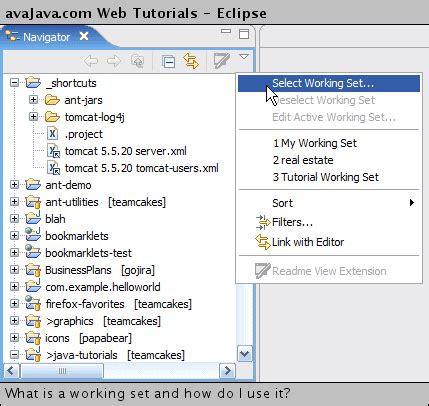This screenshot has height=406, width=429.
Task: Expand com.example.helloworld project node
Action: [14, 286]
